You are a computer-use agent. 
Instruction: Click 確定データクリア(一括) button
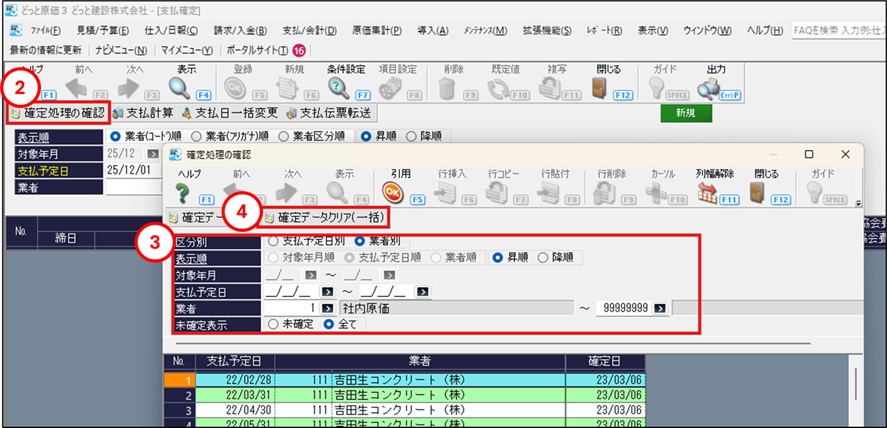point(325,217)
